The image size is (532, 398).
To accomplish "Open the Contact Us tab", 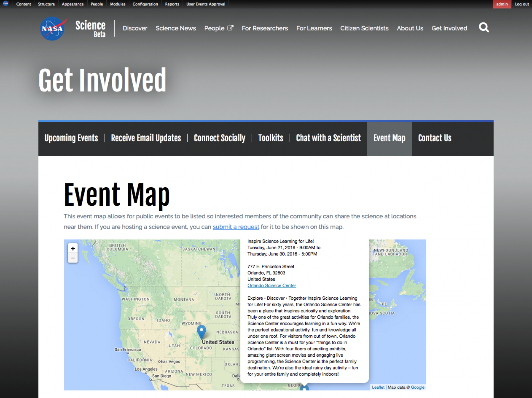I will click(x=434, y=138).
